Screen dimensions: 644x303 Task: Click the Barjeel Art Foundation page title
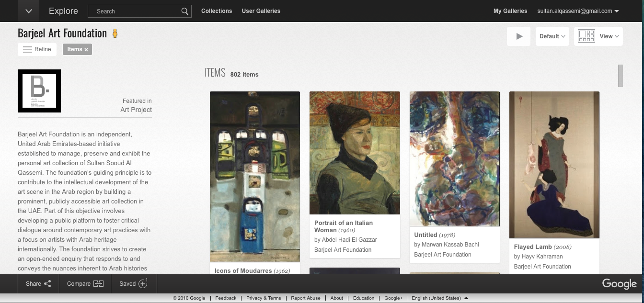point(62,33)
